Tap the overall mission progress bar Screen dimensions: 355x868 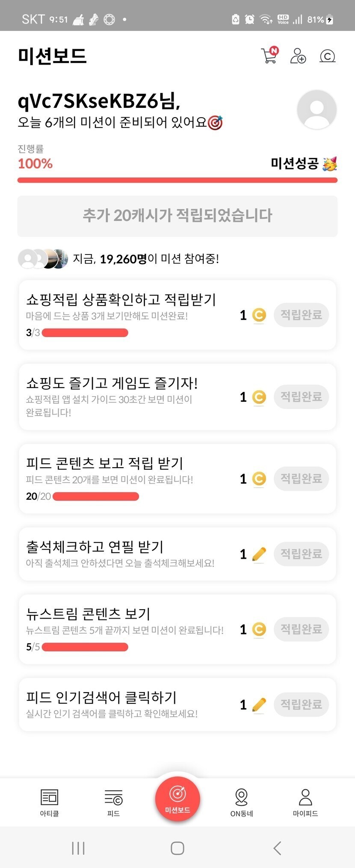pos(177,180)
